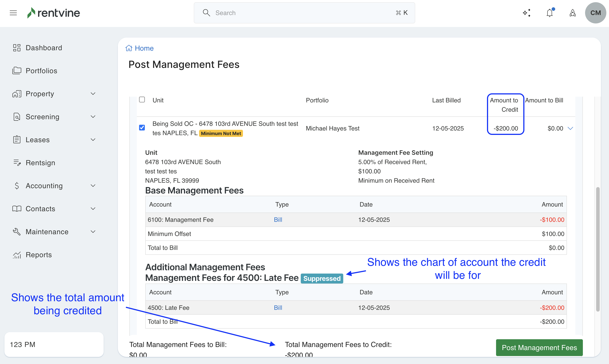Click the Dashboard grid icon
This screenshot has height=364, width=609.
(17, 48)
